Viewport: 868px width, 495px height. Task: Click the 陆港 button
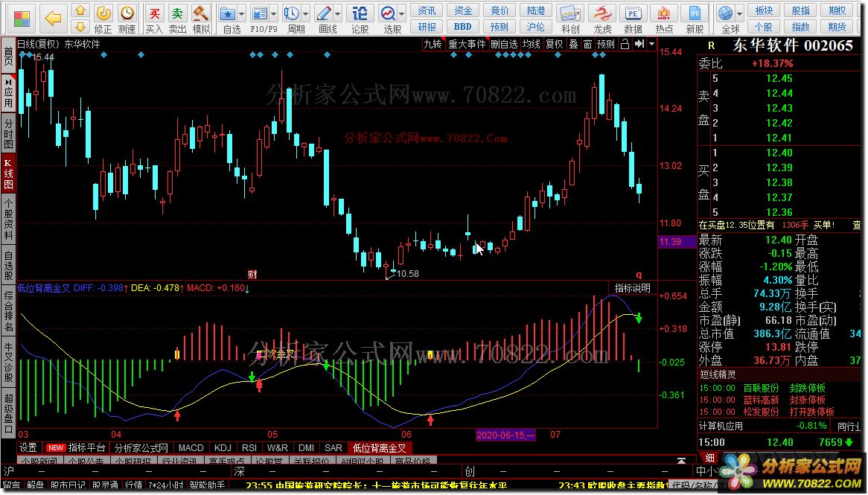[x=536, y=10]
